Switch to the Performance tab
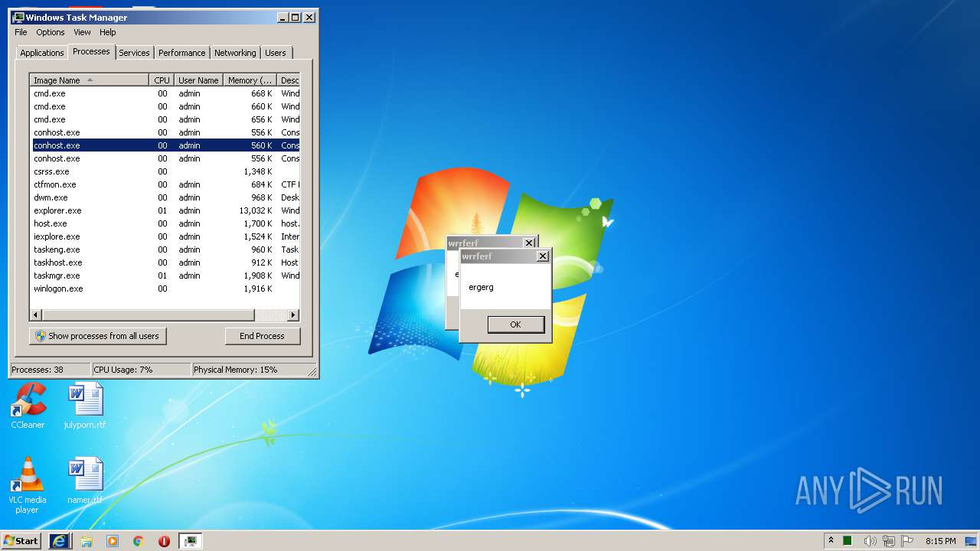The height and width of the screenshot is (551, 980). (182, 53)
